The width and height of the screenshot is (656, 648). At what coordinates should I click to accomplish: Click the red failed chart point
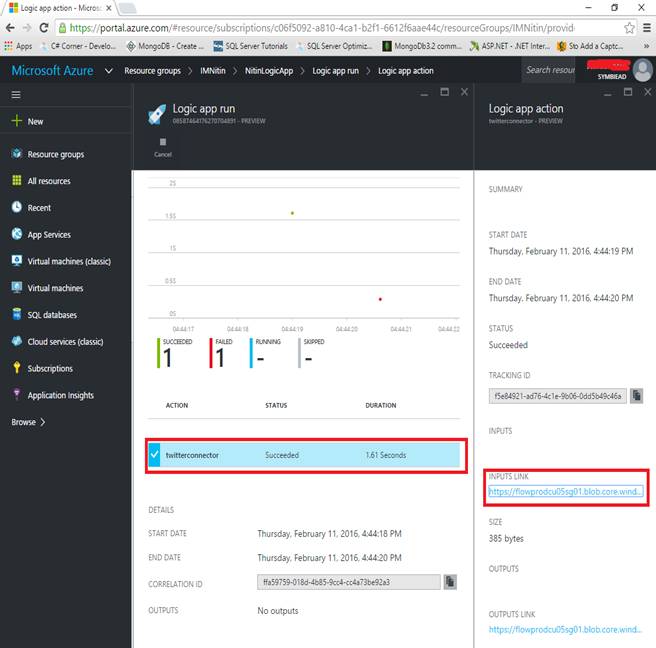[x=380, y=299]
